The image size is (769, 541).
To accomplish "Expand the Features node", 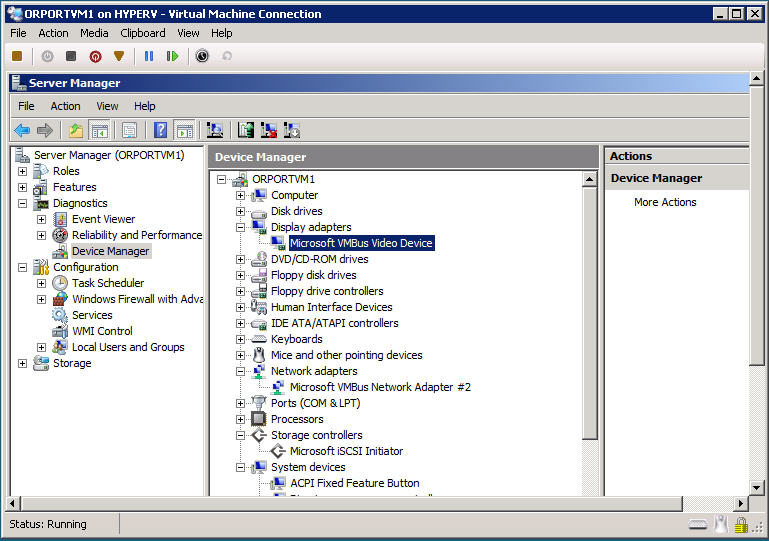I will click(x=22, y=187).
